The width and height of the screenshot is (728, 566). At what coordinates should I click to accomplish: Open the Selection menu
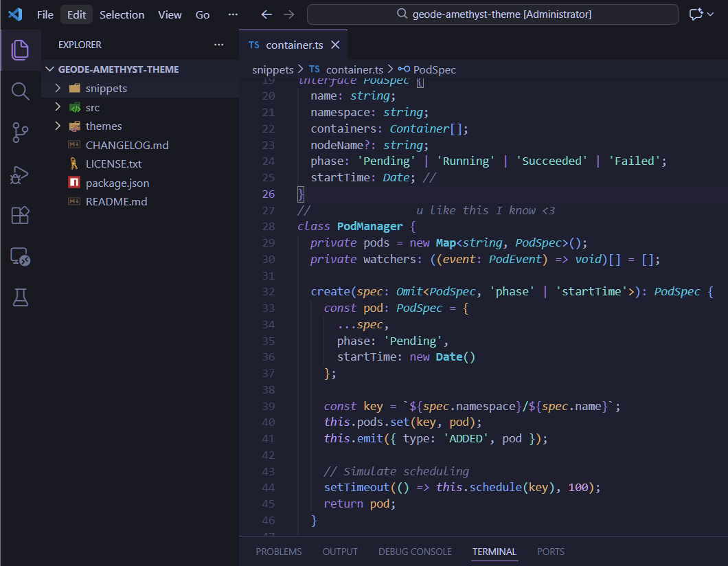pyautogui.click(x=122, y=14)
